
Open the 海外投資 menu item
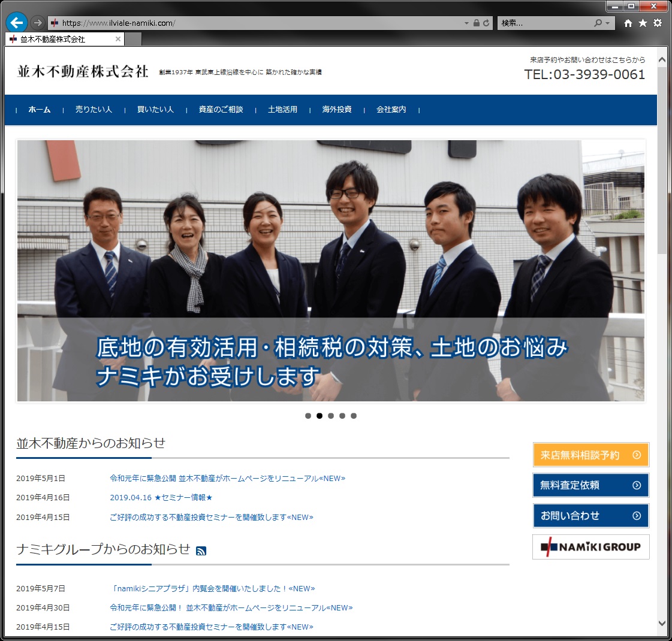(x=337, y=110)
